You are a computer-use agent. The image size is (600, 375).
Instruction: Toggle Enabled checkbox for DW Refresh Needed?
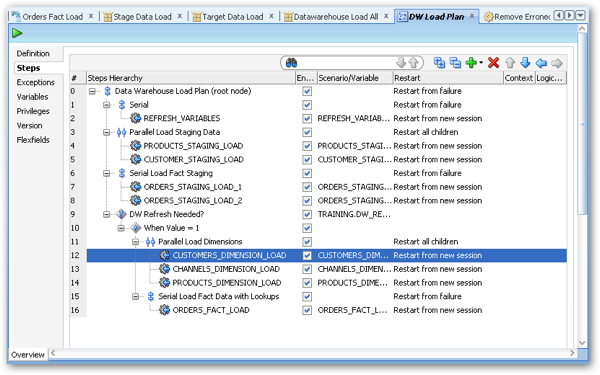[307, 214]
